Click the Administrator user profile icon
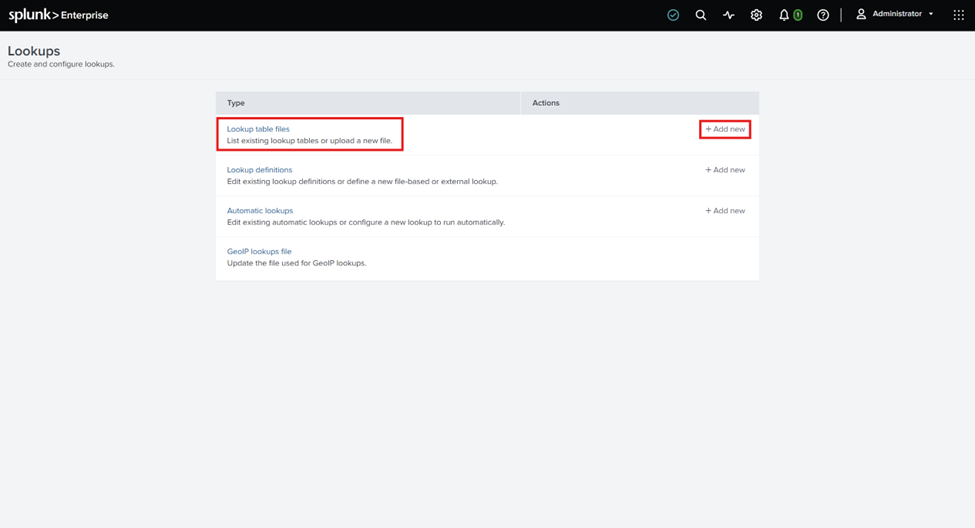The height and width of the screenshot is (528, 975). [861, 14]
